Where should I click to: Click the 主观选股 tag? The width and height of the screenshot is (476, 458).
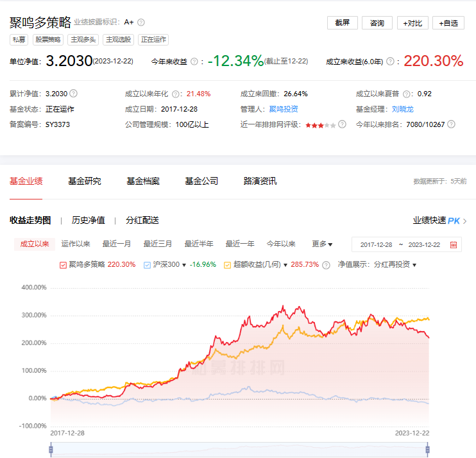(x=119, y=40)
